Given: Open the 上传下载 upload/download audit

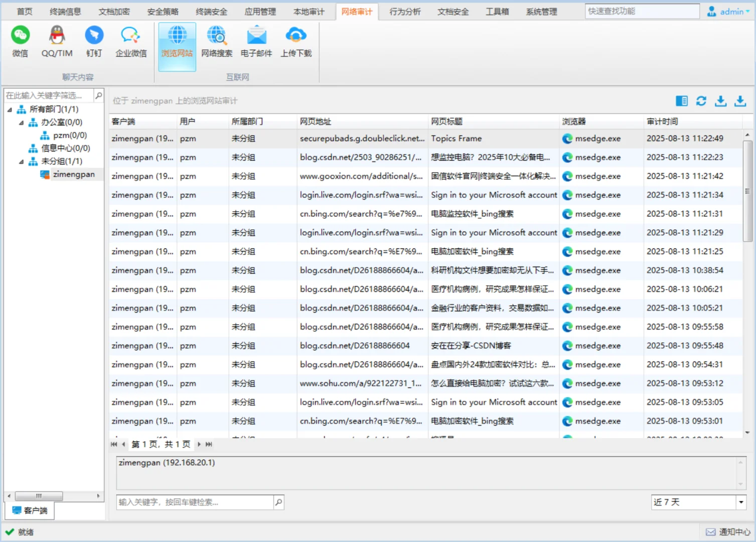Looking at the screenshot, I should (296, 42).
